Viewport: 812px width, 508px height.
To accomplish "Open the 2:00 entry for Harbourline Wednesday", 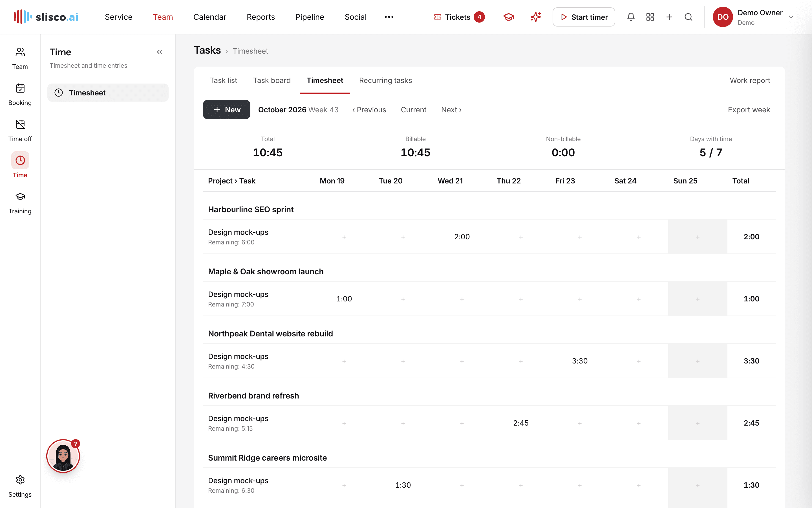I will pyautogui.click(x=462, y=237).
